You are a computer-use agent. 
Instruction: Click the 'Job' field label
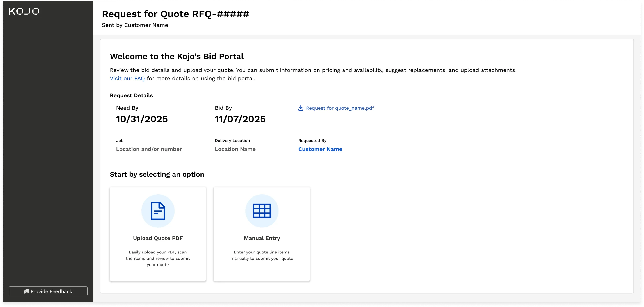[120, 141]
